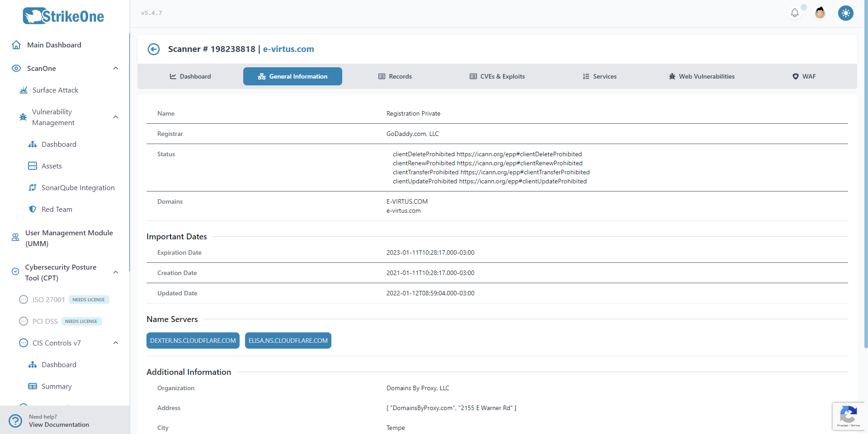This screenshot has height=434, width=868.
Task: Collapse the ScanOne section
Action: pyautogui.click(x=116, y=68)
